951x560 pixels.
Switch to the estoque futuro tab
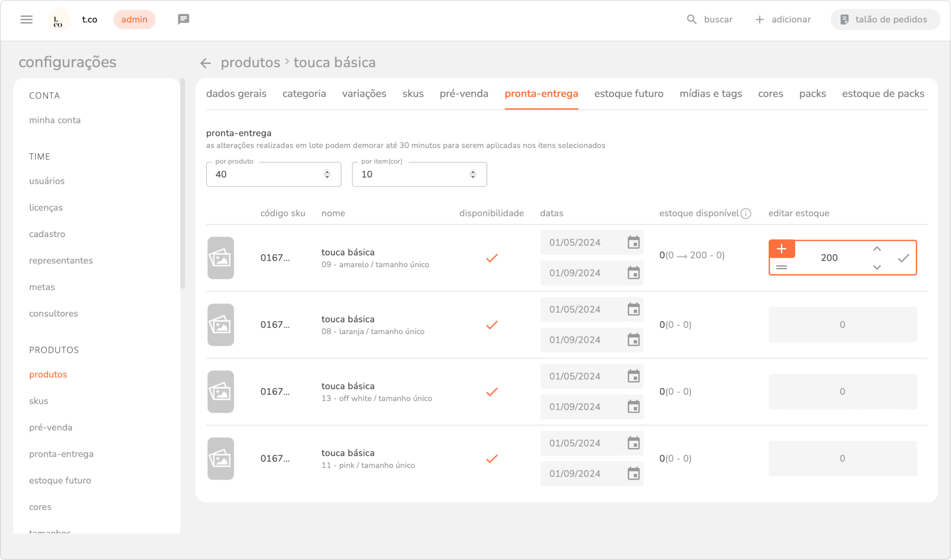[628, 93]
